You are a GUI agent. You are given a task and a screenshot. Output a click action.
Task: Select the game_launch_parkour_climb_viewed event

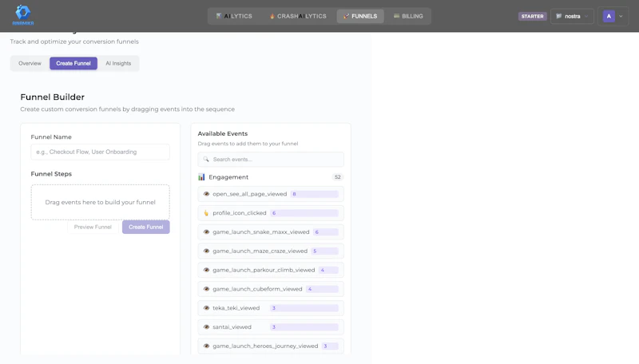(271, 270)
